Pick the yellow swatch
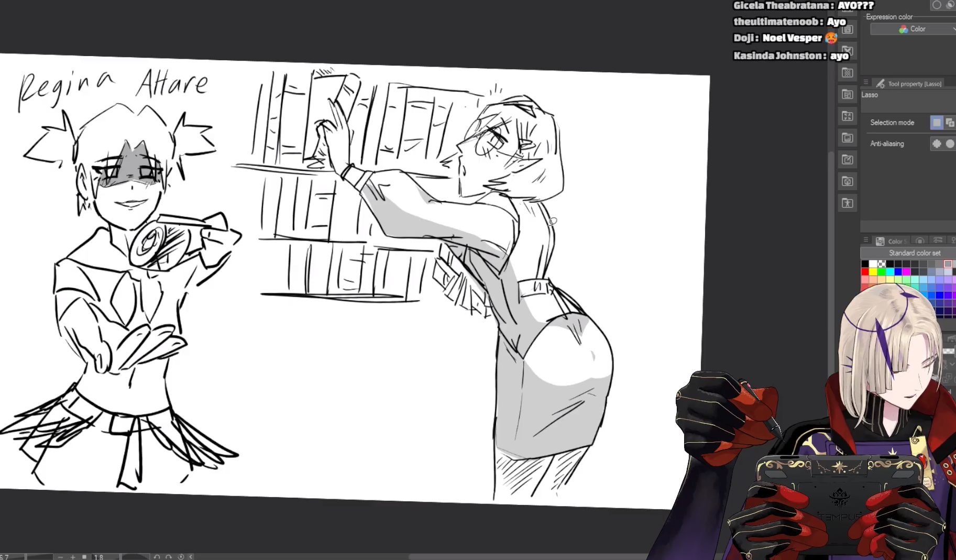Image resolution: width=956 pixels, height=560 pixels. pos(873,272)
